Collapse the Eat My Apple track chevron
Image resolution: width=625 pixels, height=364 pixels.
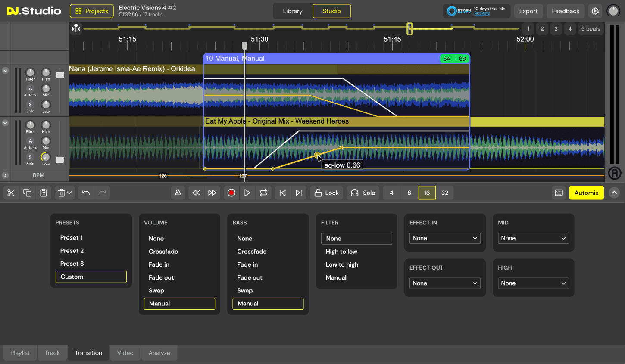coord(5,123)
